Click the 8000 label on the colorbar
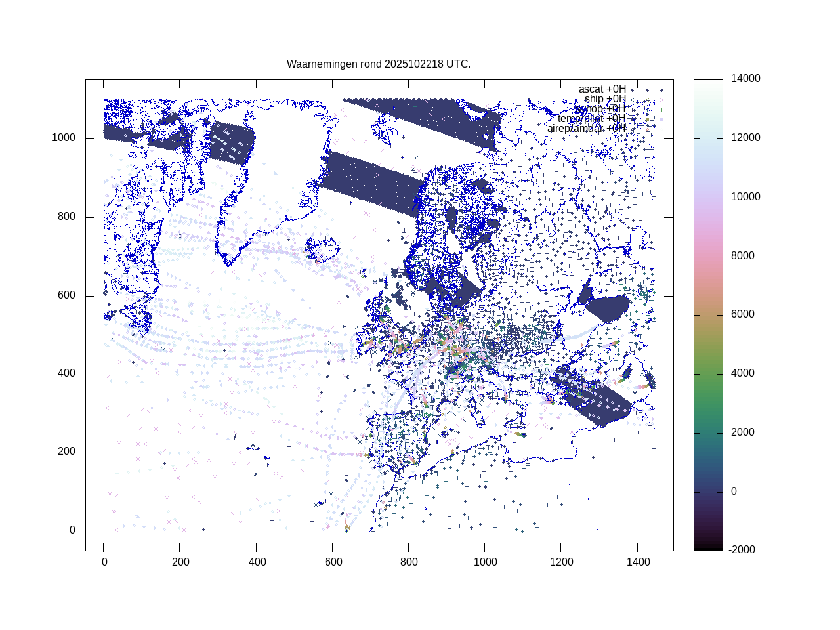Image resolution: width=840 pixels, height=630 pixels. [x=743, y=256]
